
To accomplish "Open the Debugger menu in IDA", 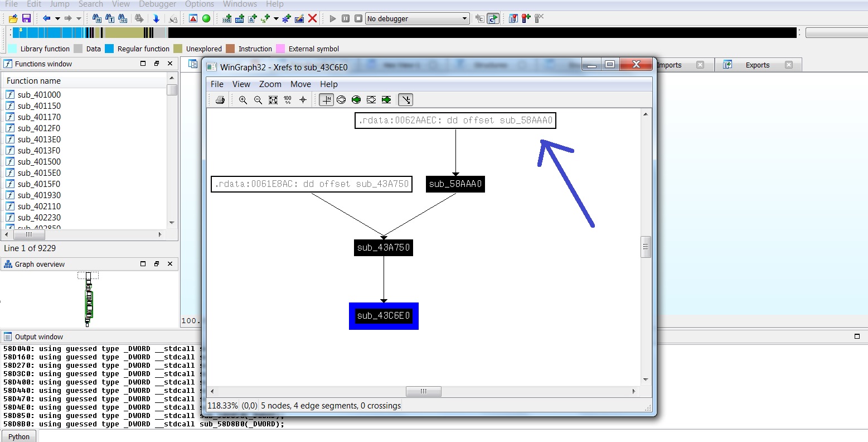I will 157,4.
